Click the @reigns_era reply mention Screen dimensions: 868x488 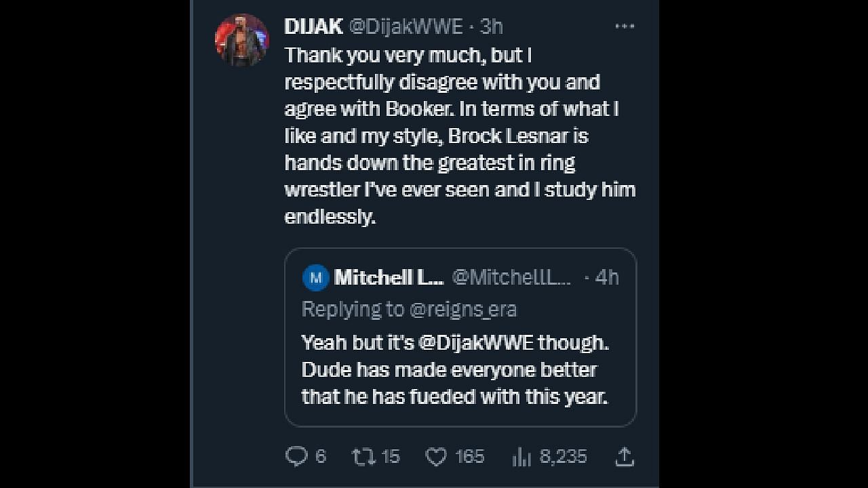coord(463,309)
